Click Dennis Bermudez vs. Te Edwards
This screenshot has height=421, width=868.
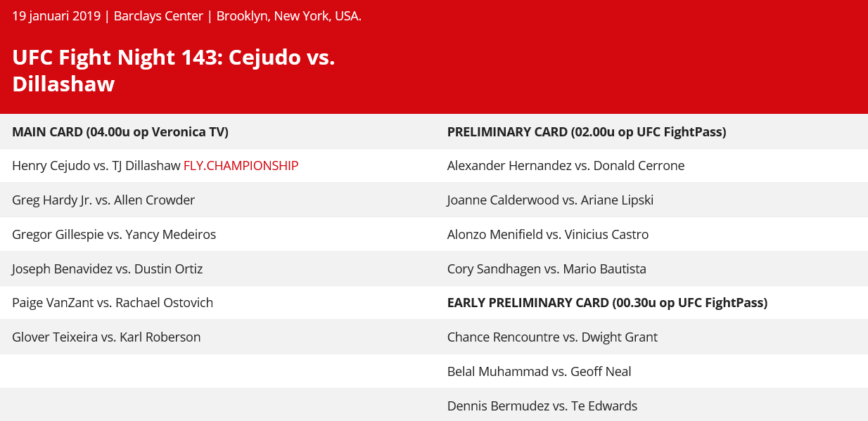tap(542, 406)
